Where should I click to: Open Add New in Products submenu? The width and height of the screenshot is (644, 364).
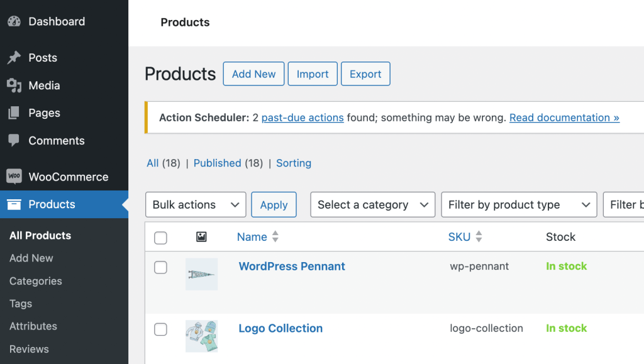pos(31,258)
